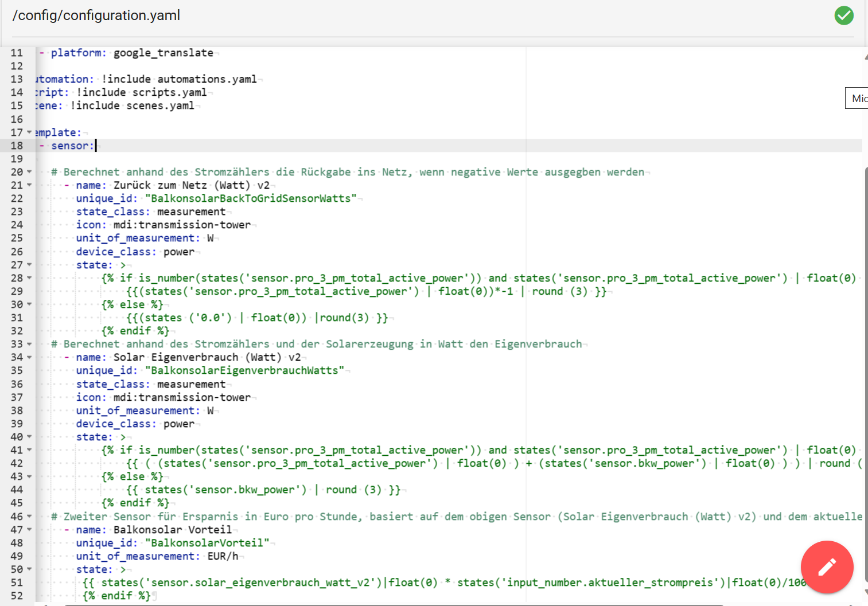This screenshot has height=606, width=868.
Task: Collapse the fold arrow on line 33
Action: [x=29, y=344]
